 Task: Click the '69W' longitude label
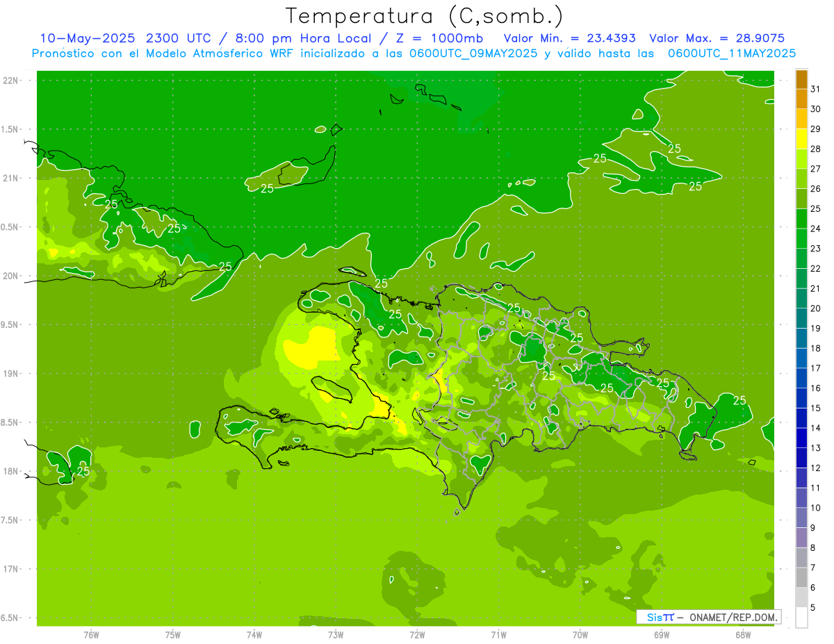point(662,634)
